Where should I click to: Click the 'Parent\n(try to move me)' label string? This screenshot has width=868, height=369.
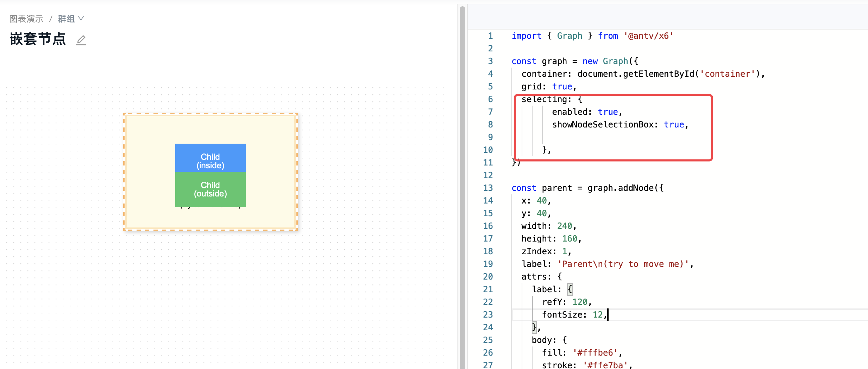(623, 264)
